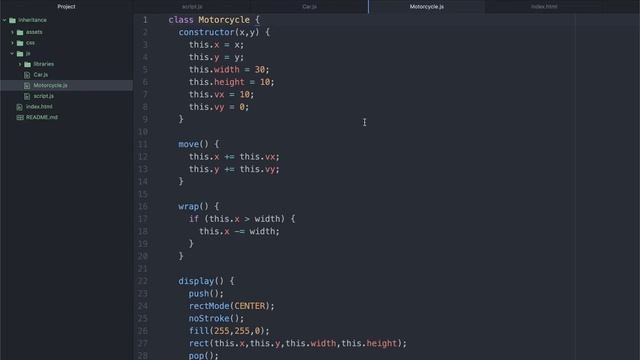
Task: Click 'rectMode(CENTER);' code line
Action: pyautogui.click(x=231, y=306)
